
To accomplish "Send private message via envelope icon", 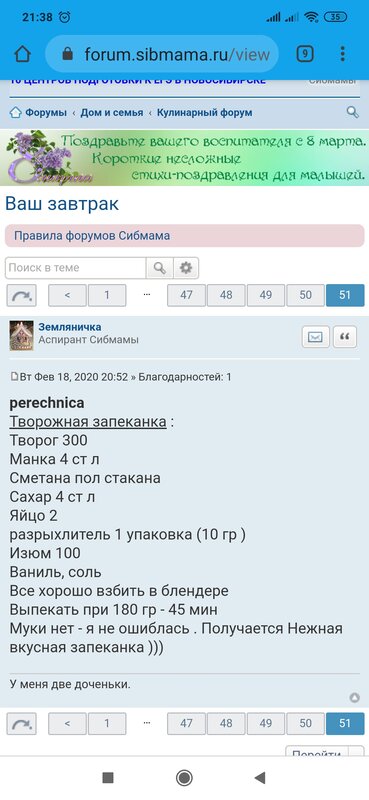I will coord(315,337).
